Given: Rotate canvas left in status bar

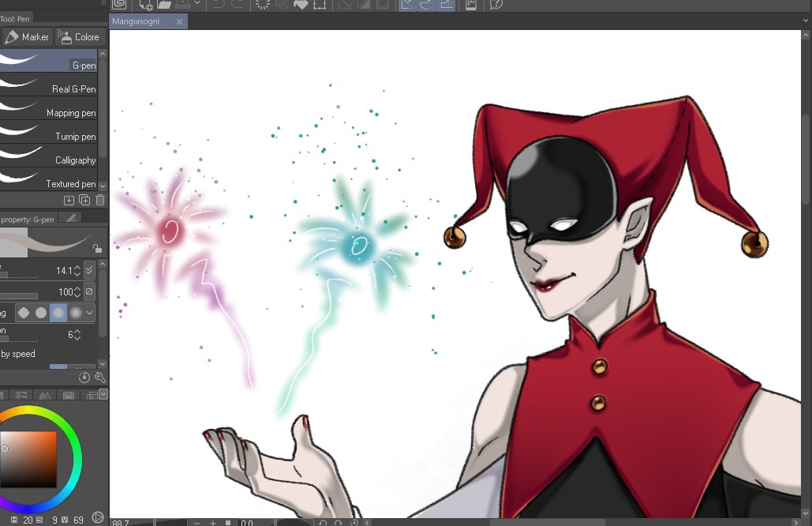Looking at the screenshot, I should tap(322, 522).
